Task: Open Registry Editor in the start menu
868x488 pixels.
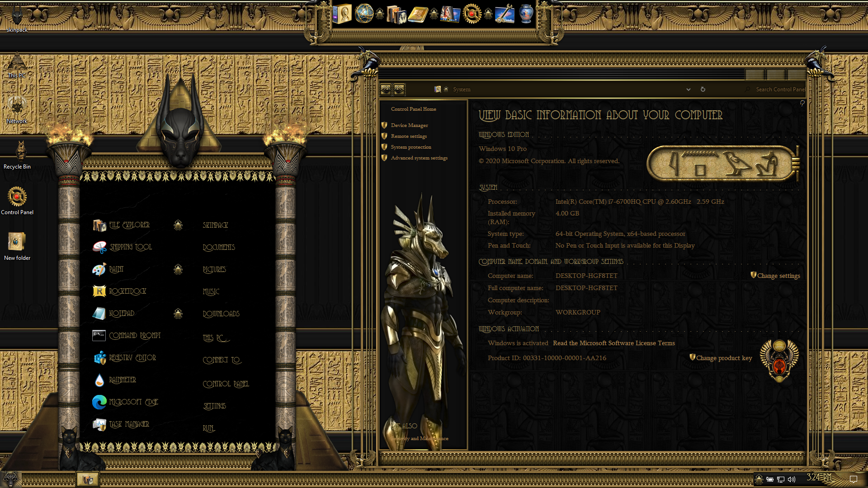Action: 132,358
